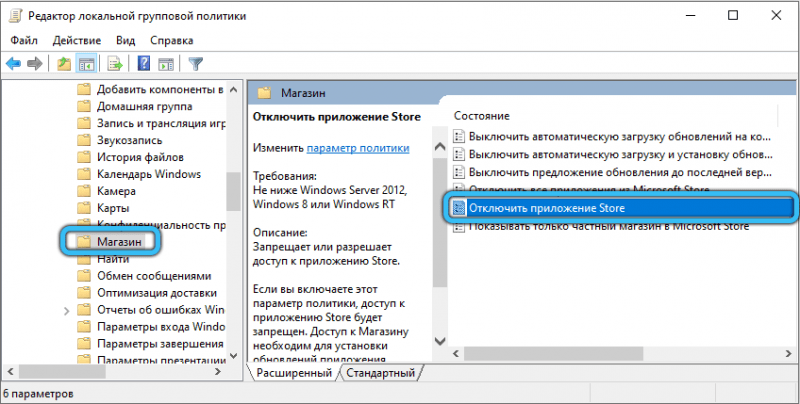The width and height of the screenshot is (800, 404).
Task: Click icon of Отключить приложение Store policy
Action: [459, 208]
